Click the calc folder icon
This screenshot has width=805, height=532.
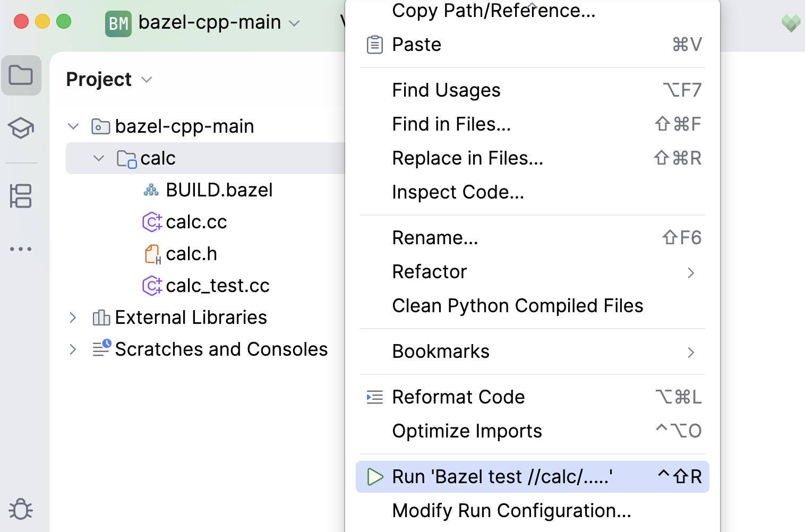tap(126, 159)
